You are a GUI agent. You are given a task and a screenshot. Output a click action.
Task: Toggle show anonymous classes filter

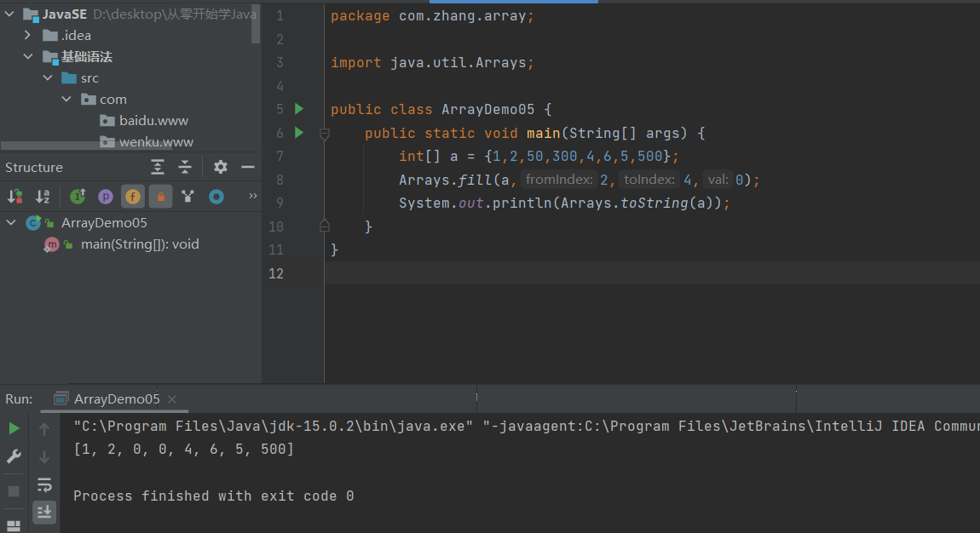tap(187, 197)
